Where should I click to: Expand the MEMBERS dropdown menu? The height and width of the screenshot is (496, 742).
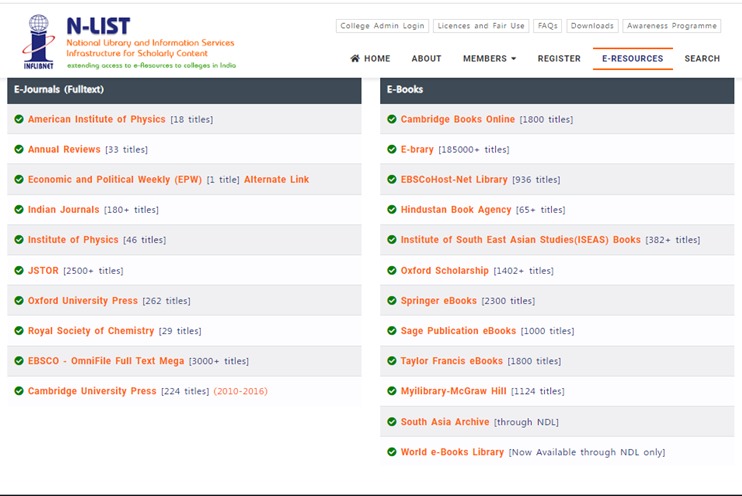click(489, 59)
